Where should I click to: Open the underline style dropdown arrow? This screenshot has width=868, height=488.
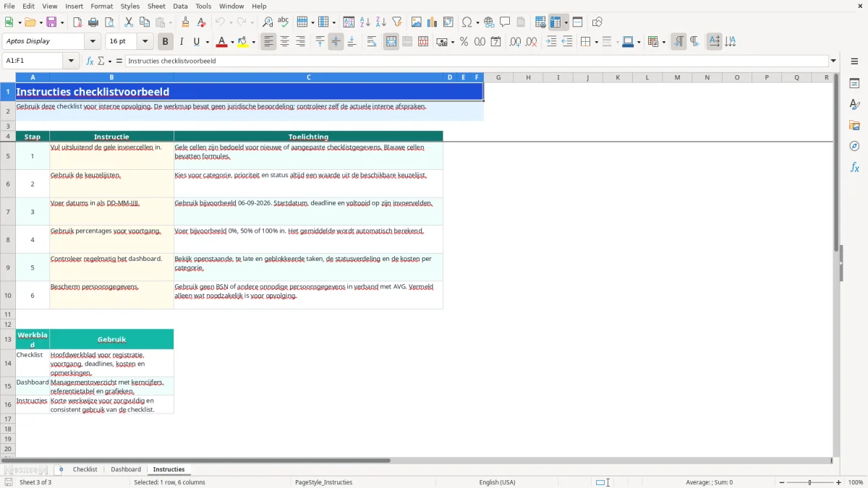(207, 42)
